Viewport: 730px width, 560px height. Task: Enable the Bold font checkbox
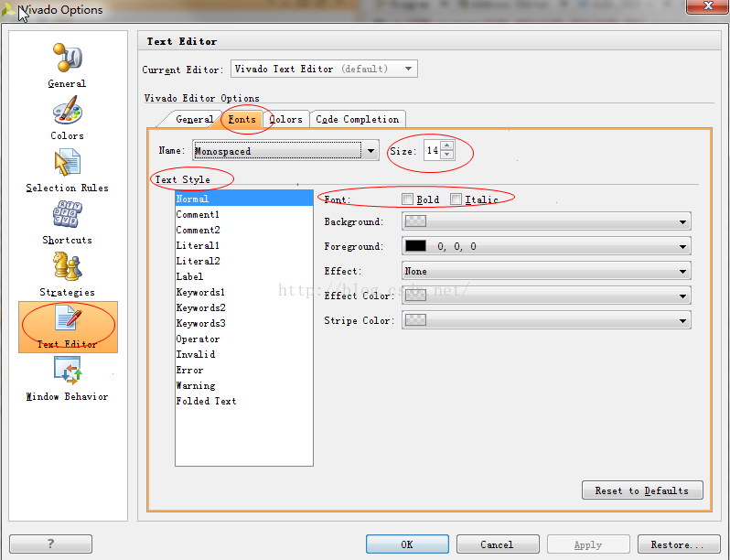(x=407, y=199)
